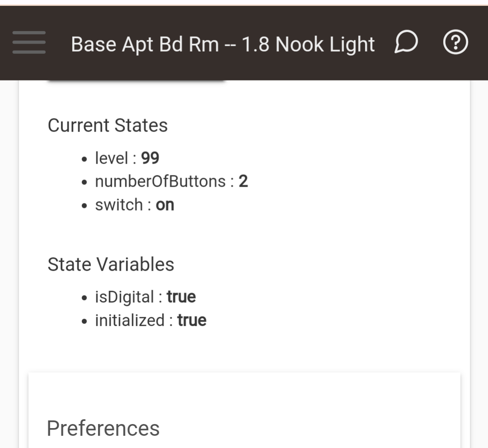488x448 pixels.
Task: Click the numberOfButtons state entry
Action: click(171, 181)
